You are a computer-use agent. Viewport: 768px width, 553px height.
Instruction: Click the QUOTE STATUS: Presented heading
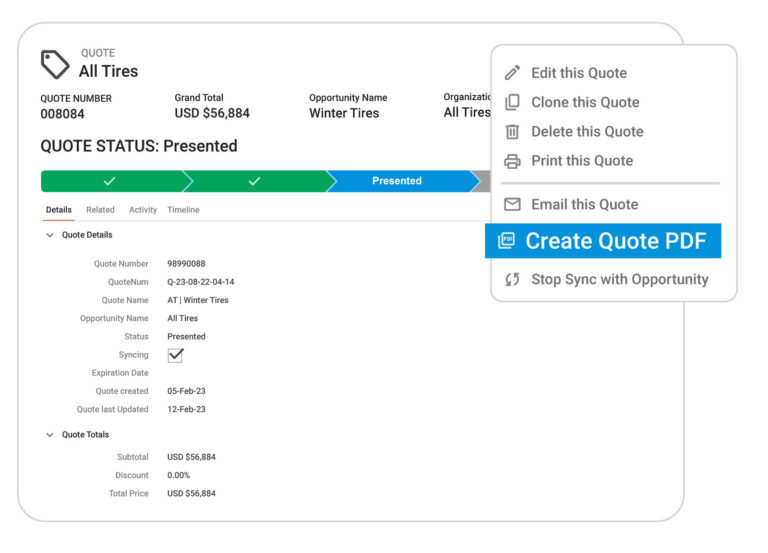pyautogui.click(x=139, y=146)
